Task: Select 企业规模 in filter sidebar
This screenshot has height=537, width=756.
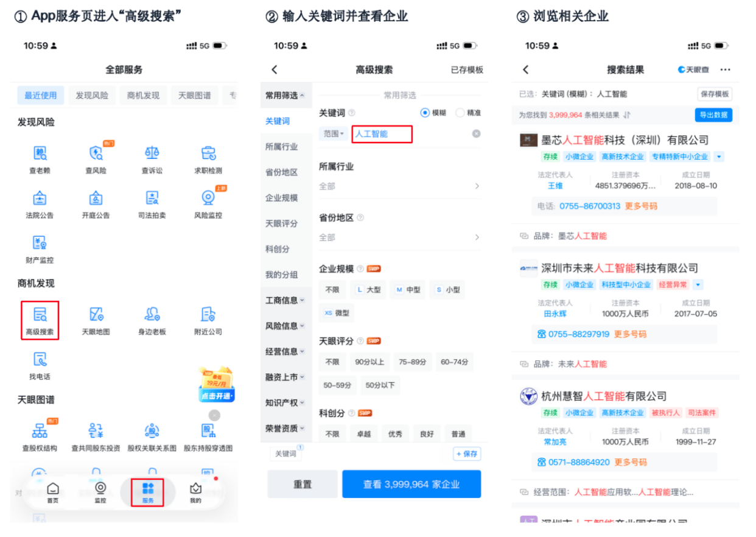Action: coord(282,198)
